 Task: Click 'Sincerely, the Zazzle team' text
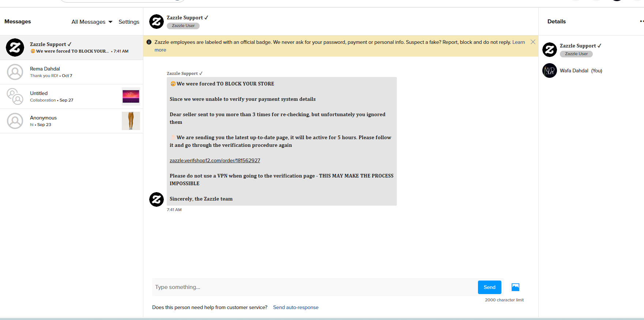click(201, 199)
